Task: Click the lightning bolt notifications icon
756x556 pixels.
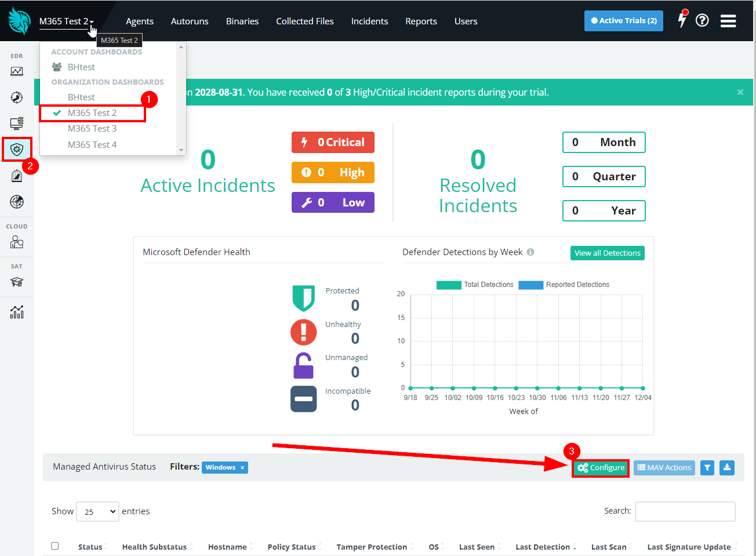Action: (682, 20)
